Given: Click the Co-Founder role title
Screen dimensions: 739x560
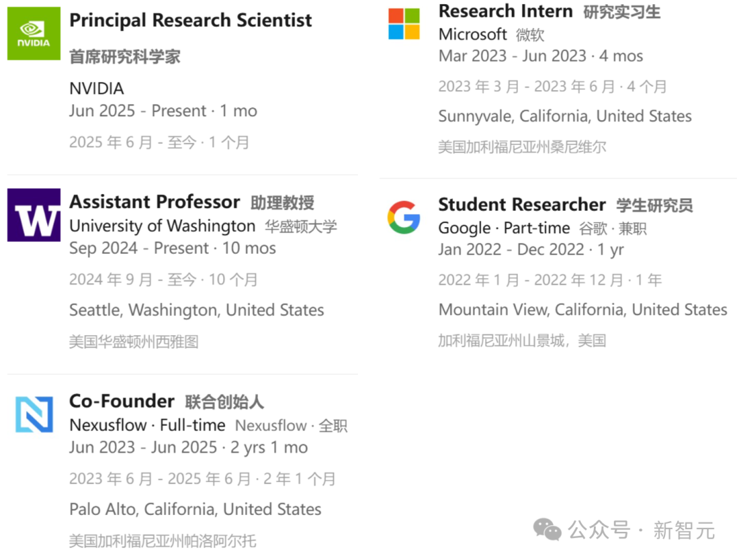Looking at the screenshot, I should tap(122, 401).
